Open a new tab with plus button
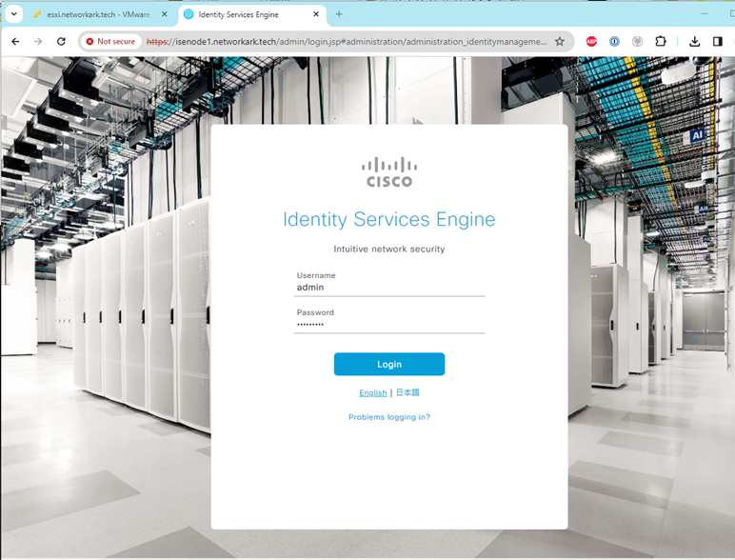 click(339, 14)
